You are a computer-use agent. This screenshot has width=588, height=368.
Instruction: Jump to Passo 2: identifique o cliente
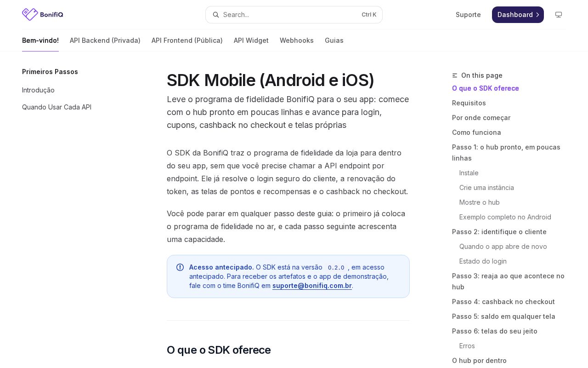pyautogui.click(x=499, y=232)
